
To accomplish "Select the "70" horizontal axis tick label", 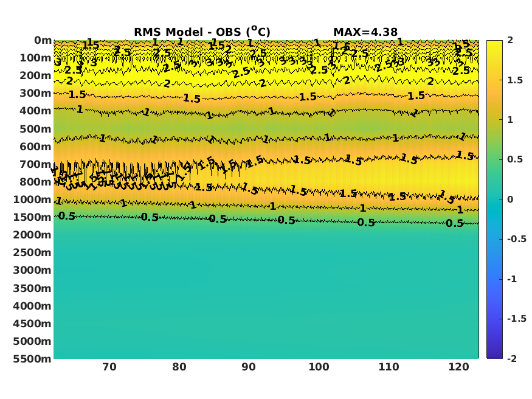I will (x=109, y=367).
